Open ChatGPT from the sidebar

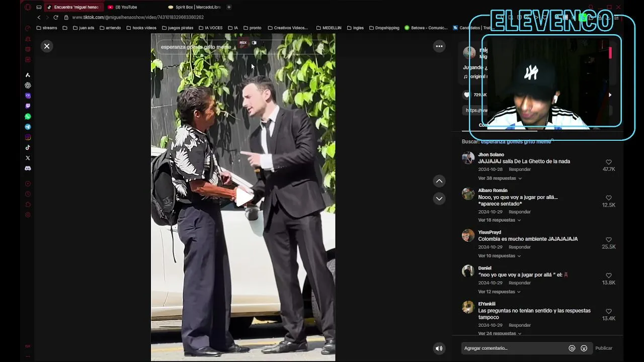28,85
